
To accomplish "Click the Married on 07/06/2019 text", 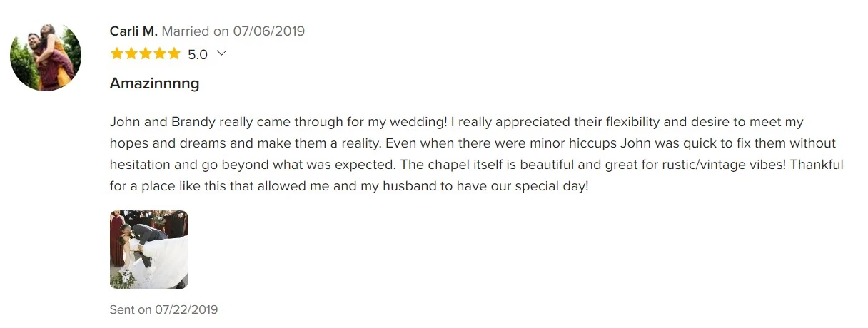I will pos(233,31).
